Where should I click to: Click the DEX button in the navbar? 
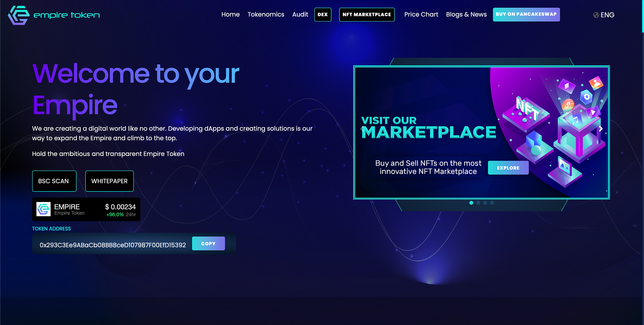coord(323,14)
